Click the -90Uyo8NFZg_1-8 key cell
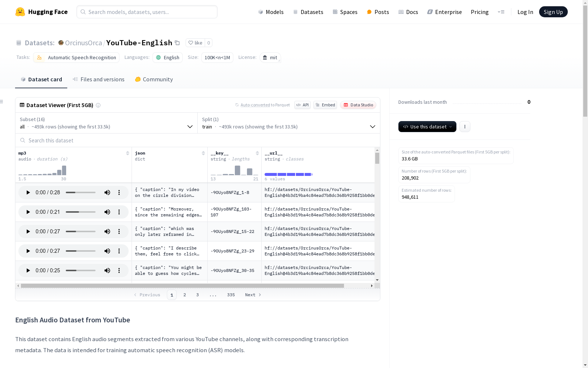Image resolution: width=588 pixels, height=368 pixels. pyautogui.click(x=234, y=192)
